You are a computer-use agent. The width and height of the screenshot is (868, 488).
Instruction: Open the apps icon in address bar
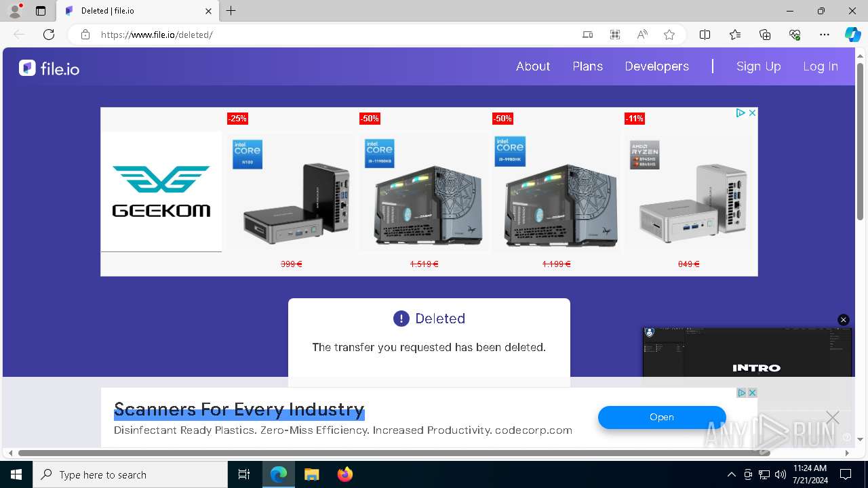pyautogui.click(x=615, y=35)
